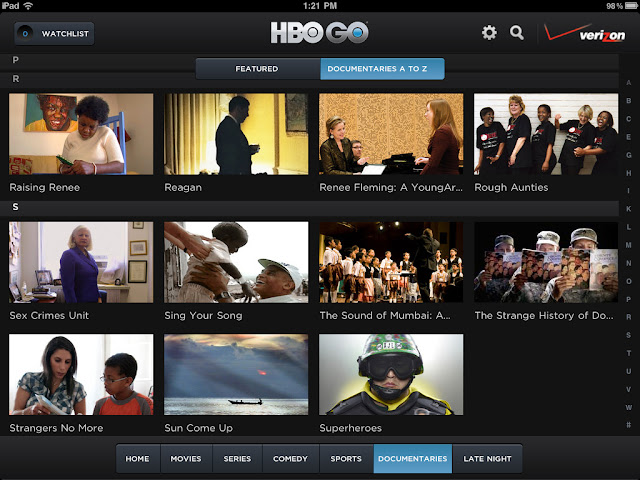Open the Reagan thumbnail
The height and width of the screenshot is (480, 640).
(x=236, y=134)
